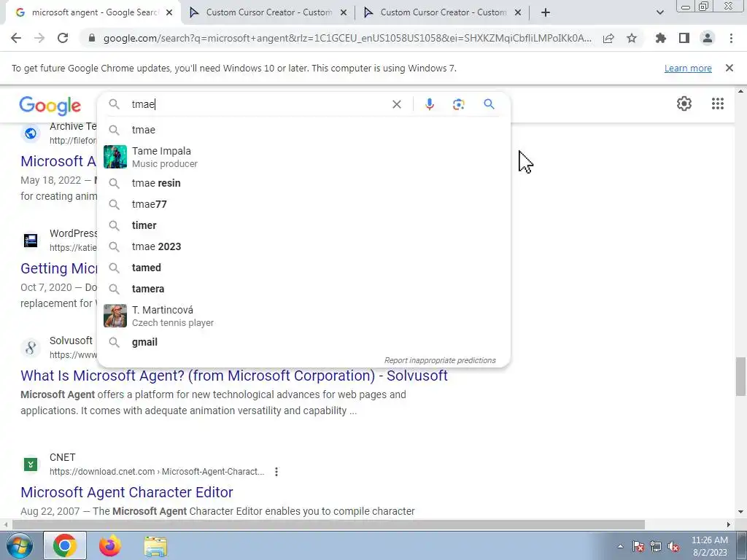
Task: Open the taskbar clock and date
Action: tap(709, 546)
